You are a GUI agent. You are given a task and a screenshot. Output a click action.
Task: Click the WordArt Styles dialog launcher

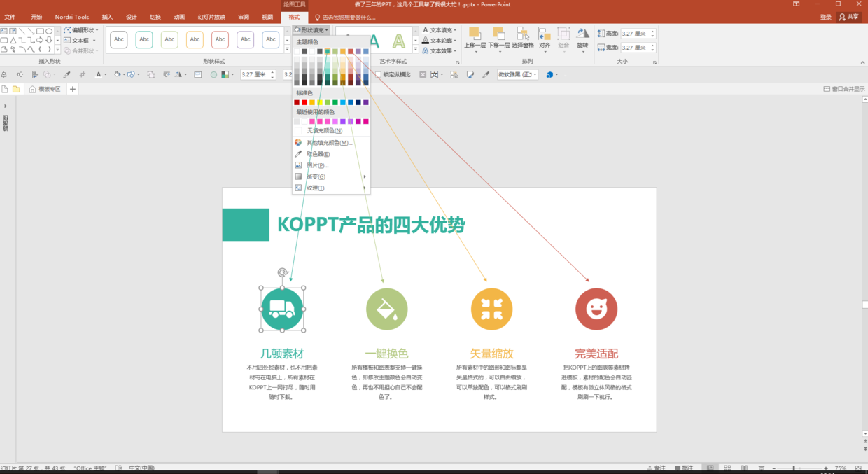coord(458,62)
